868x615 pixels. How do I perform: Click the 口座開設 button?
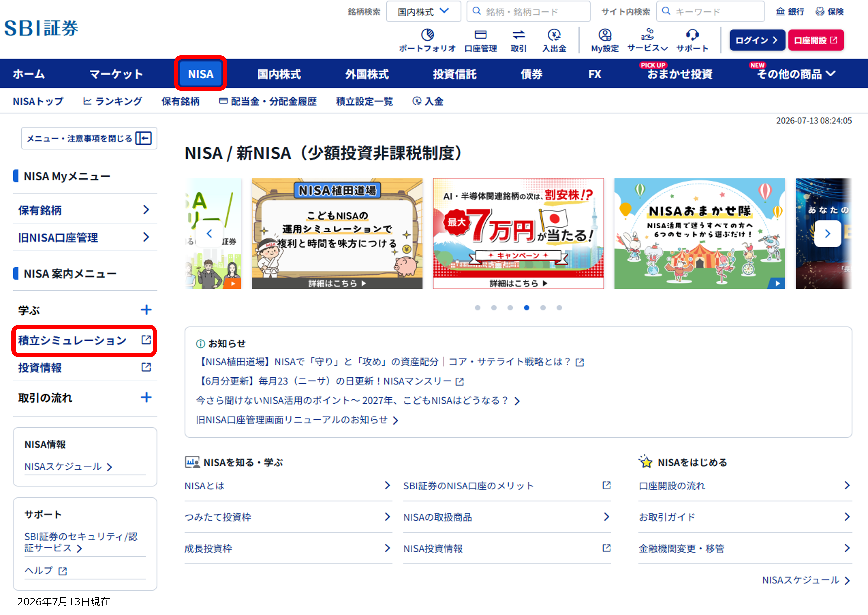[x=816, y=40]
